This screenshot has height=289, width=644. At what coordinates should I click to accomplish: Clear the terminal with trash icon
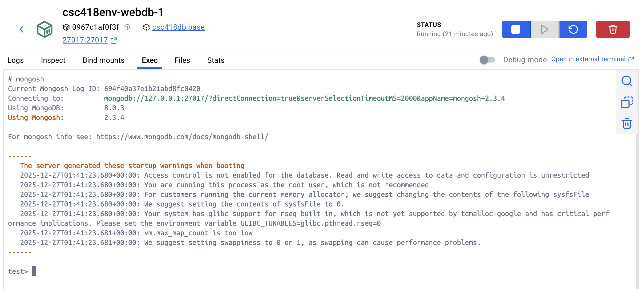(627, 124)
